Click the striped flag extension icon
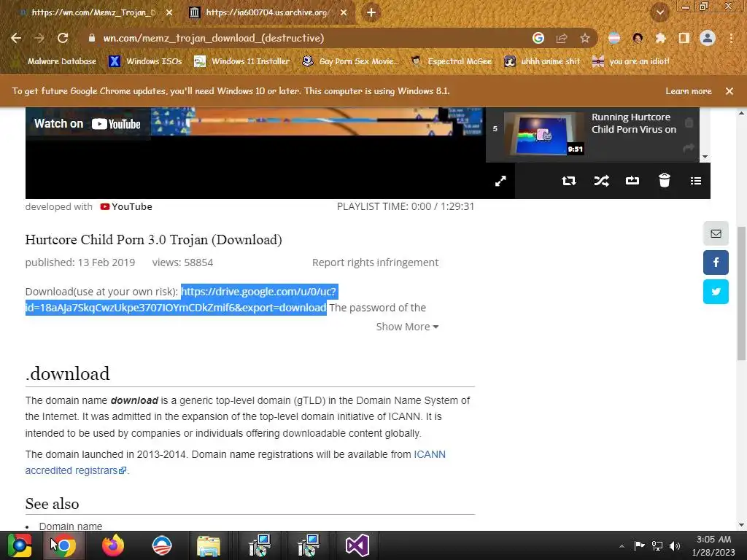 point(614,38)
